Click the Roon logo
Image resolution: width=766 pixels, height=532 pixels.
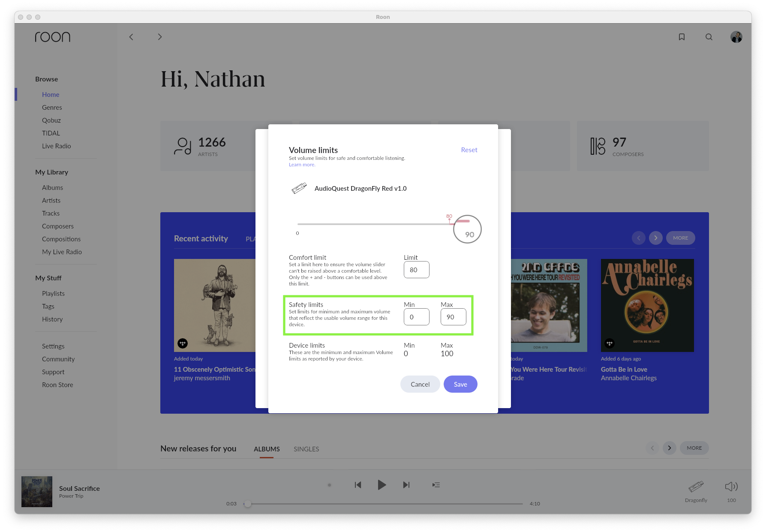coord(53,37)
